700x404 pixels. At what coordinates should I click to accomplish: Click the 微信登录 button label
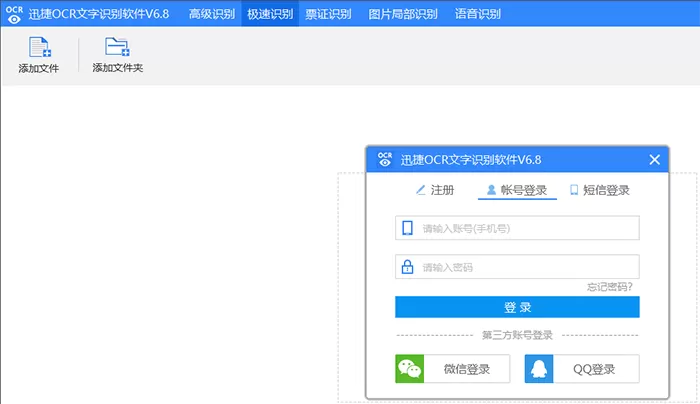(467, 369)
